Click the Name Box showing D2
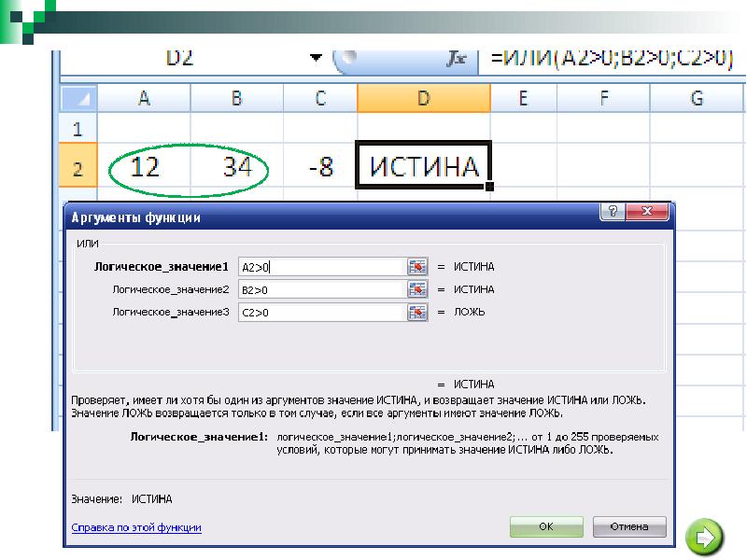747x560 pixels. point(187,58)
